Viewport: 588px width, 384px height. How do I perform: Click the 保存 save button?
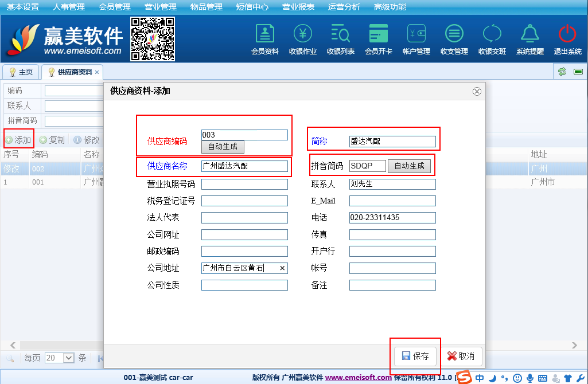[415, 356]
